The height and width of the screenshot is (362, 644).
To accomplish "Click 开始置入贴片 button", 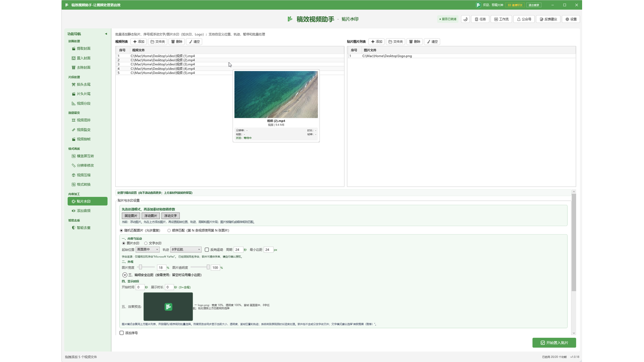I will click(554, 342).
